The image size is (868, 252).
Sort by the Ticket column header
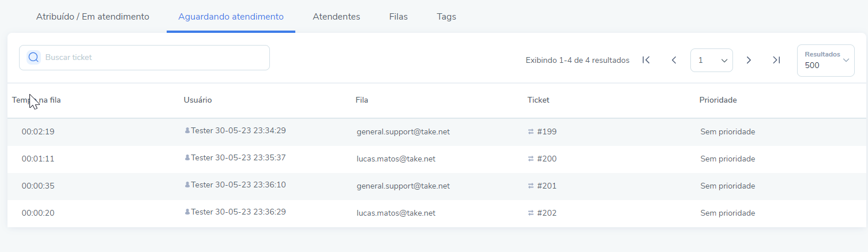coord(538,100)
